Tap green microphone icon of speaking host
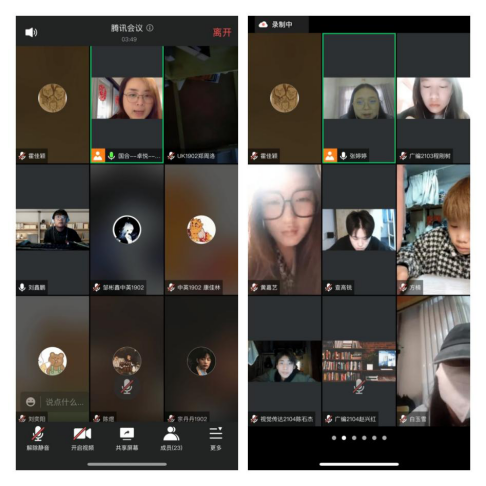This screenshot has height=486, width=486. coord(112,156)
